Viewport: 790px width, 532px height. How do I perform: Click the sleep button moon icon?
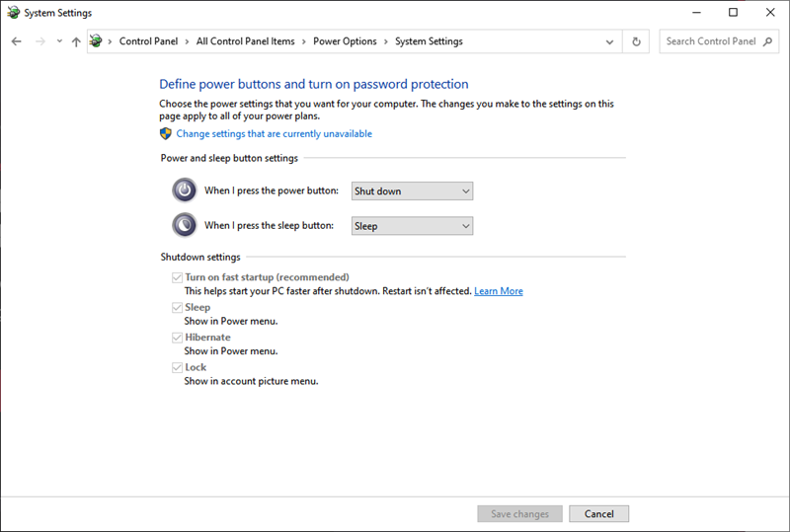tap(185, 225)
